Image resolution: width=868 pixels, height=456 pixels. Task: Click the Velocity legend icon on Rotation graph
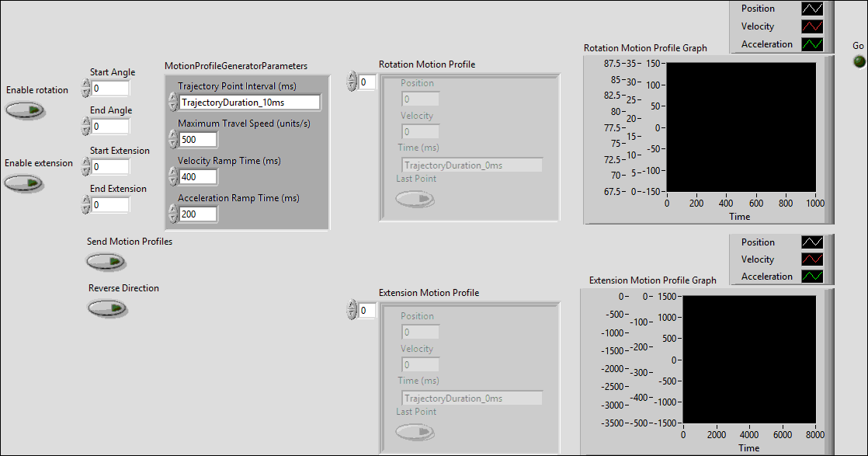point(812,26)
